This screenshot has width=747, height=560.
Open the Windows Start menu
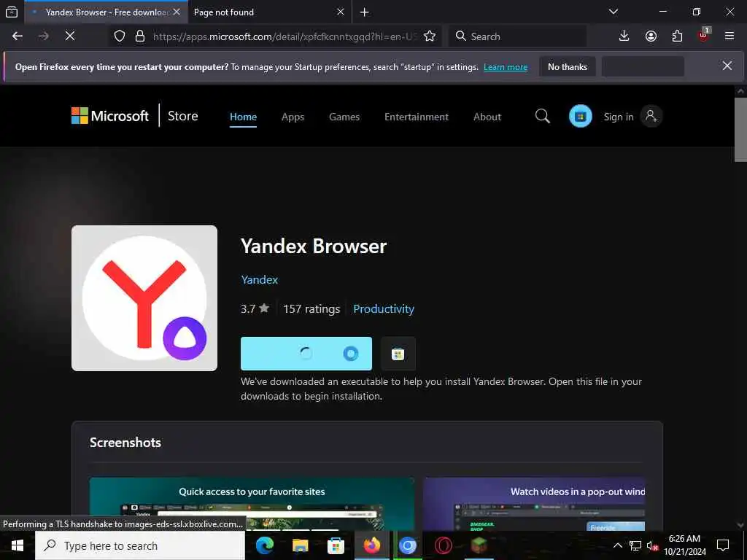[18, 545]
